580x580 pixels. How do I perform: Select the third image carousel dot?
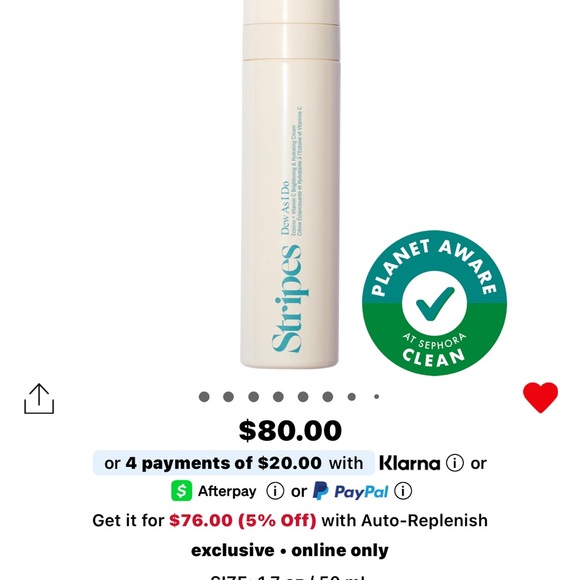(x=253, y=397)
